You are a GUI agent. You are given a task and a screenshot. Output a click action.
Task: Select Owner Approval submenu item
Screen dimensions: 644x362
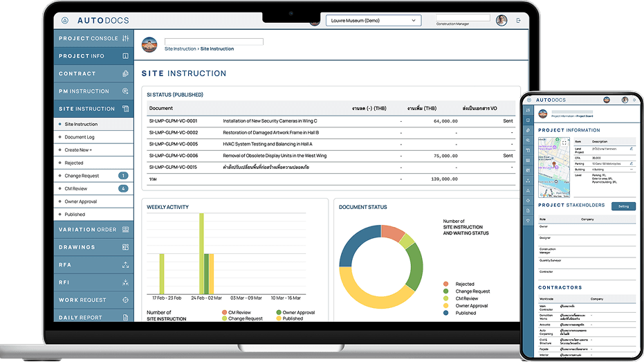coord(93,201)
